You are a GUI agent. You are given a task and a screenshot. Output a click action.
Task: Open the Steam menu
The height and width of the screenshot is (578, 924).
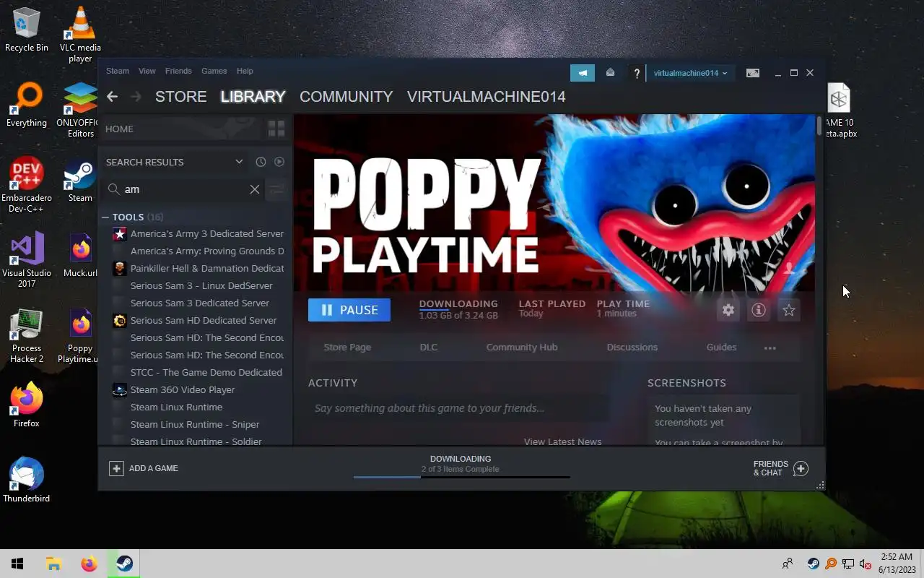(118, 71)
